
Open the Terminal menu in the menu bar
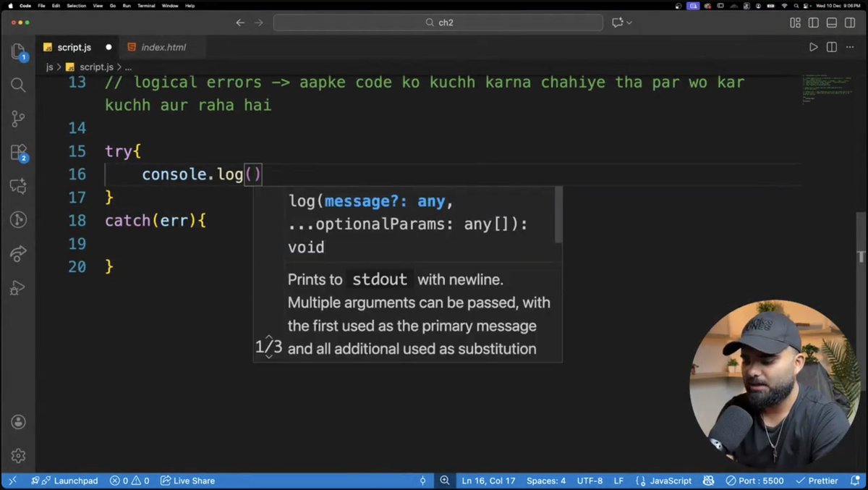click(x=146, y=6)
